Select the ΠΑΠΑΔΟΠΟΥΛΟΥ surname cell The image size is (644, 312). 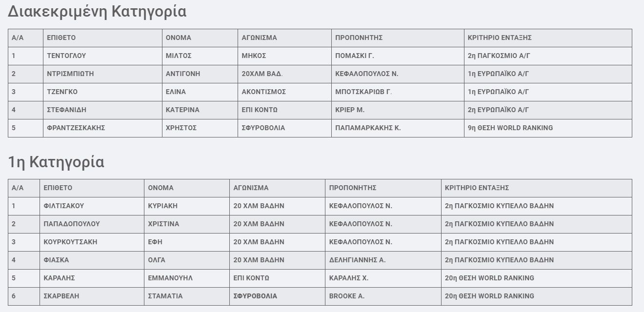tap(71, 224)
